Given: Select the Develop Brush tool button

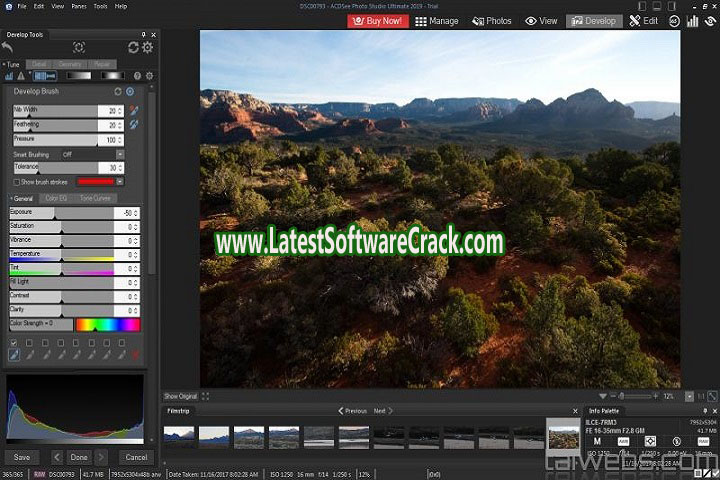Looking at the screenshot, I should pyautogui.click(x=45, y=76).
